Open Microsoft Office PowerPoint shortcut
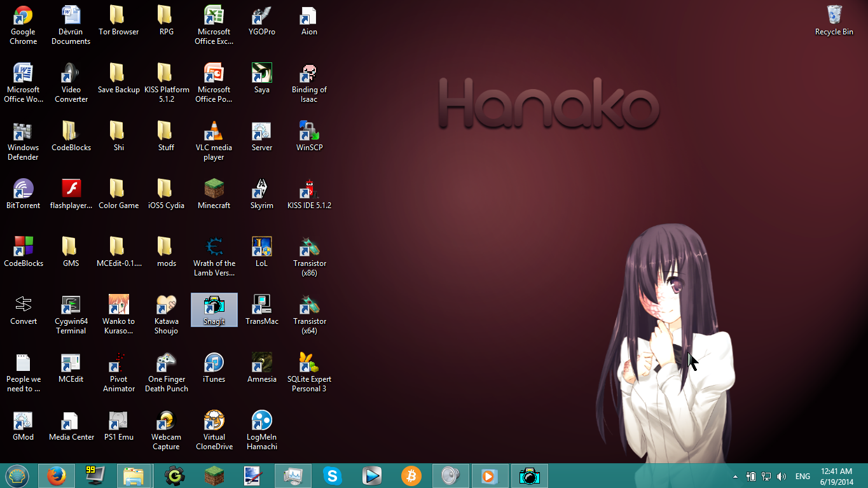 pos(214,83)
